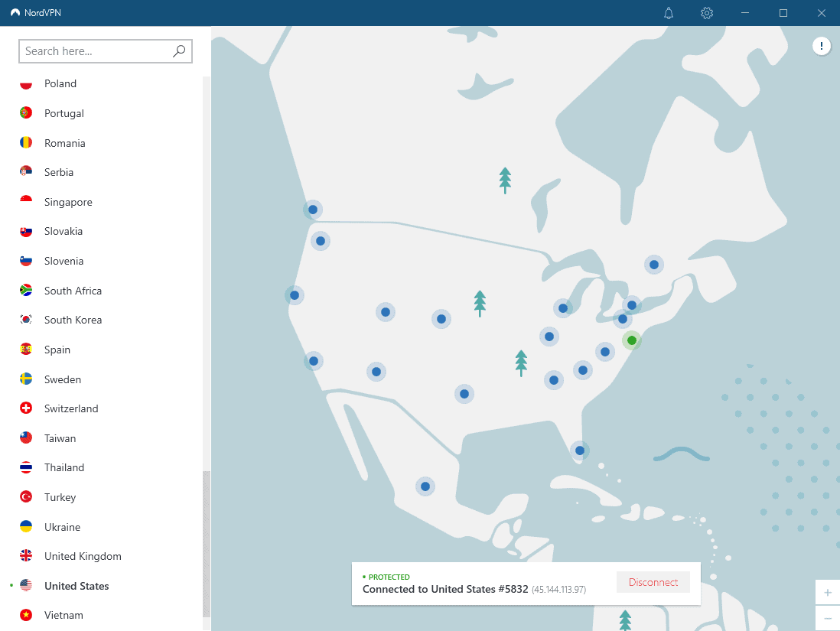Disconnect from United States #5832
Screen dimensions: 840x631
pyautogui.click(x=653, y=582)
